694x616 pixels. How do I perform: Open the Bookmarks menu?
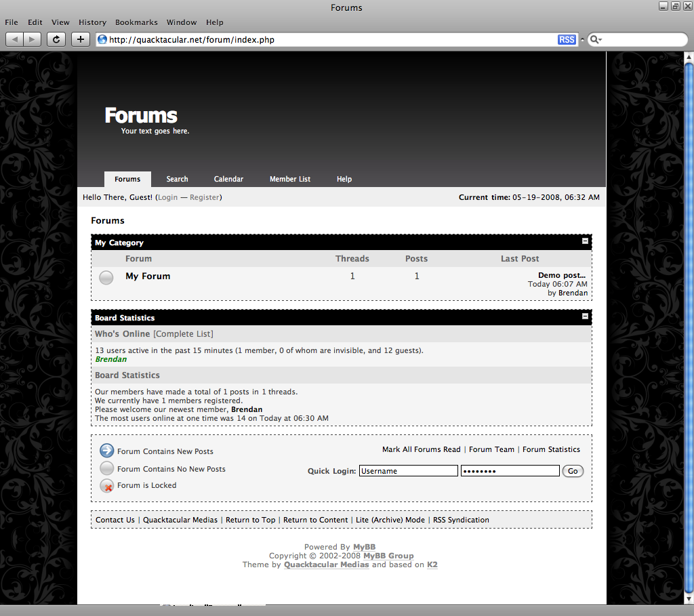[x=136, y=22]
